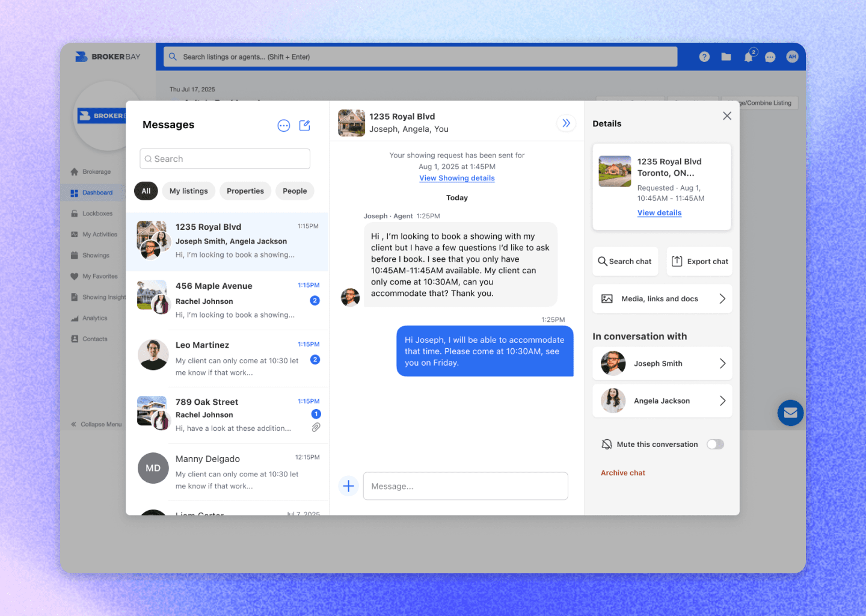Click the Search chat button
Viewport: 866px width, 616px height.
pos(625,261)
